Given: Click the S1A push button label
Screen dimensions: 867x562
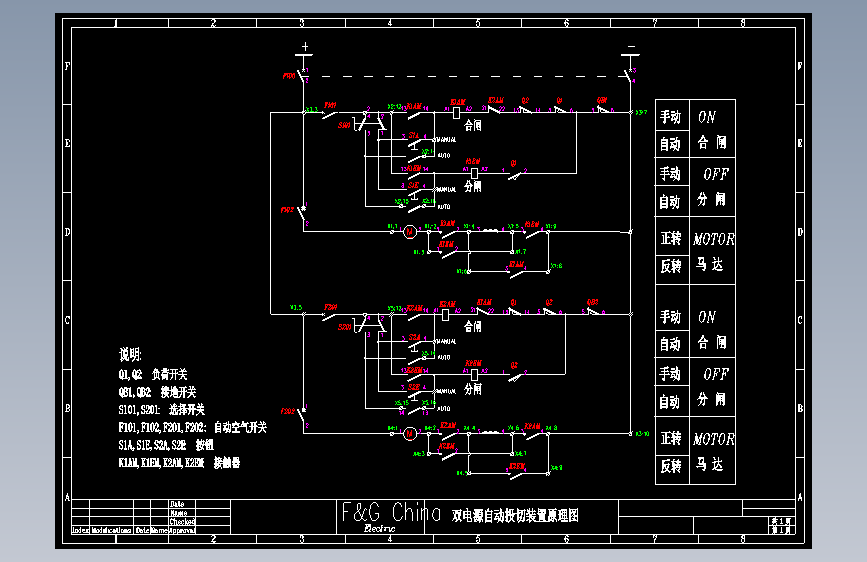Looking at the screenshot, I should (414, 136).
